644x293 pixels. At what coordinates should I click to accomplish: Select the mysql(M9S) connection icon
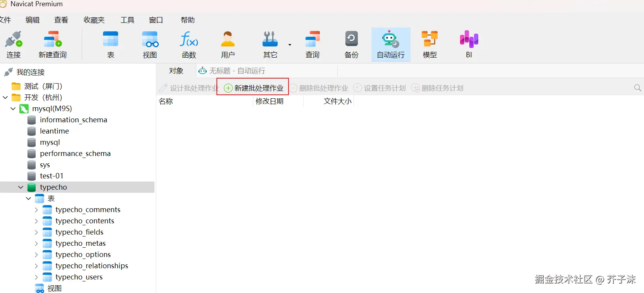click(x=24, y=109)
